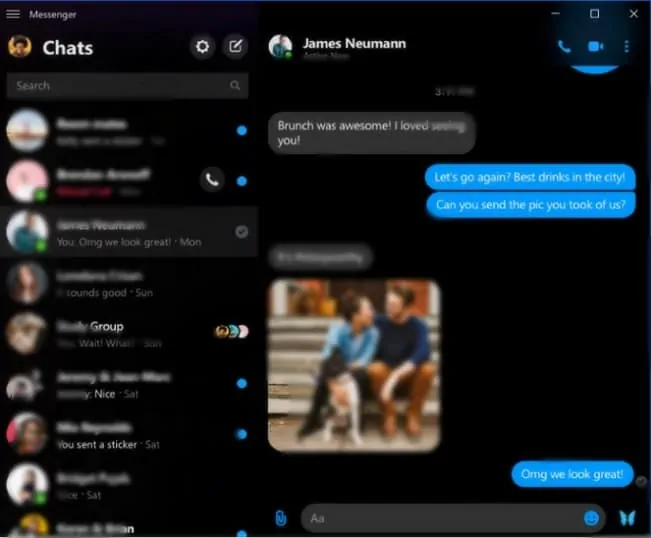The height and width of the screenshot is (538, 651).
Task: Start a voice call with James Neumann
Action: click(563, 46)
